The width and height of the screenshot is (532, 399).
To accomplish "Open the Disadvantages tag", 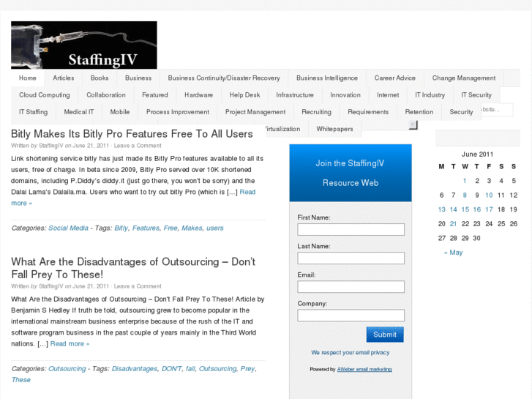I will 135,369.
